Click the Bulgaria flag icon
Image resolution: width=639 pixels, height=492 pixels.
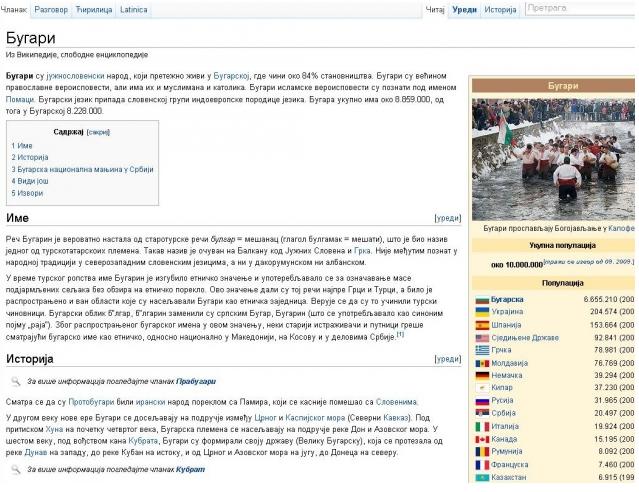481,299
